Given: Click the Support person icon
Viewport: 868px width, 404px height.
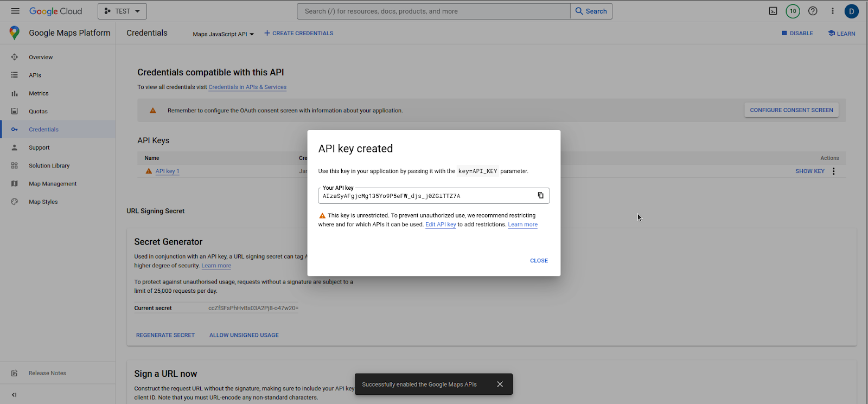Looking at the screenshot, I should (15, 148).
